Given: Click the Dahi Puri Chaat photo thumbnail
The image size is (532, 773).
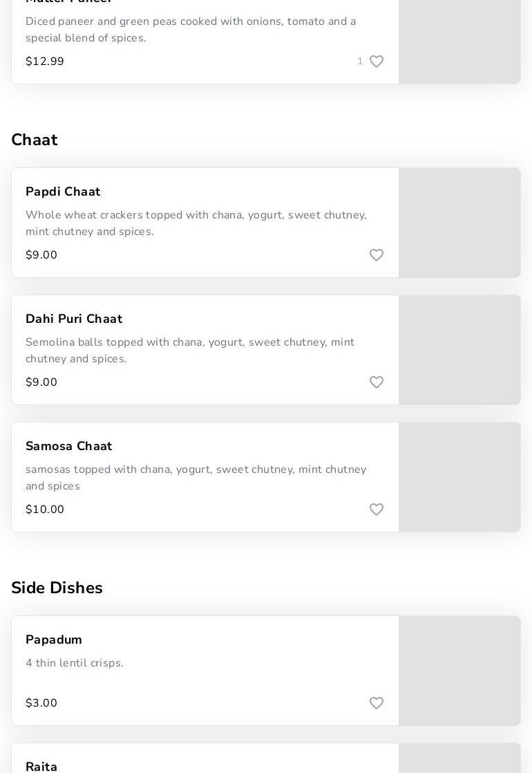Looking at the screenshot, I should pyautogui.click(x=459, y=350).
